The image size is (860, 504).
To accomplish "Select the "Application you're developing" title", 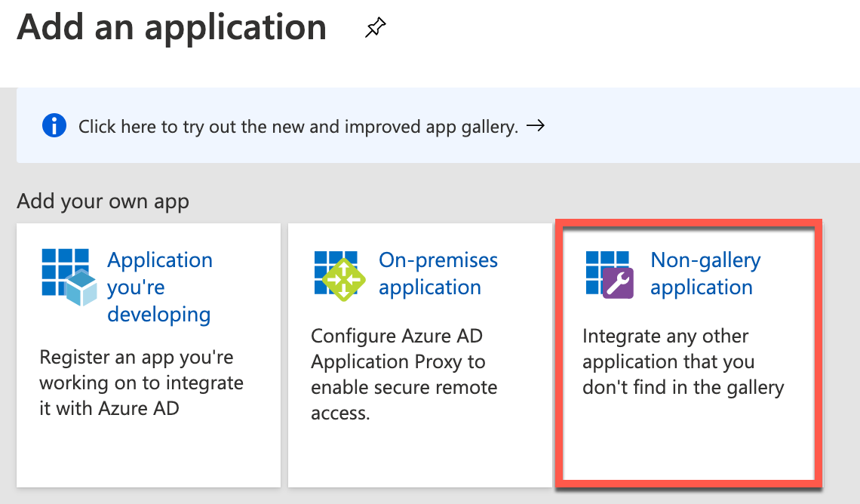I will pos(159,287).
